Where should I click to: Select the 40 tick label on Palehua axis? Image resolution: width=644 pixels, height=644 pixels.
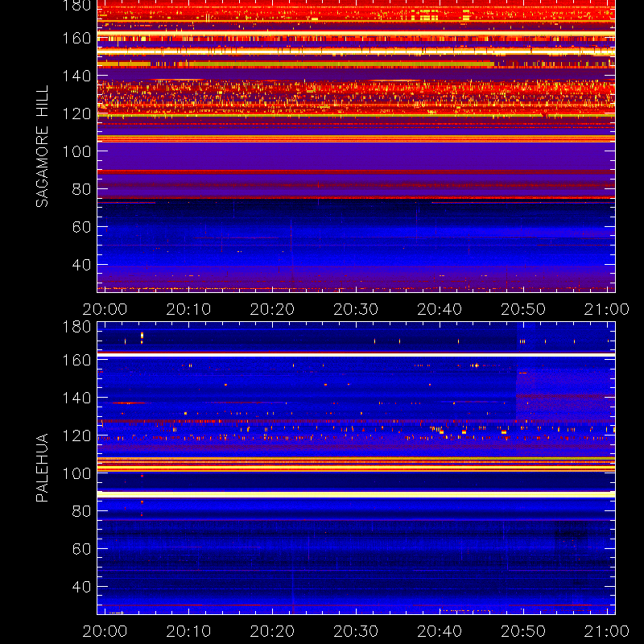pos(81,587)
